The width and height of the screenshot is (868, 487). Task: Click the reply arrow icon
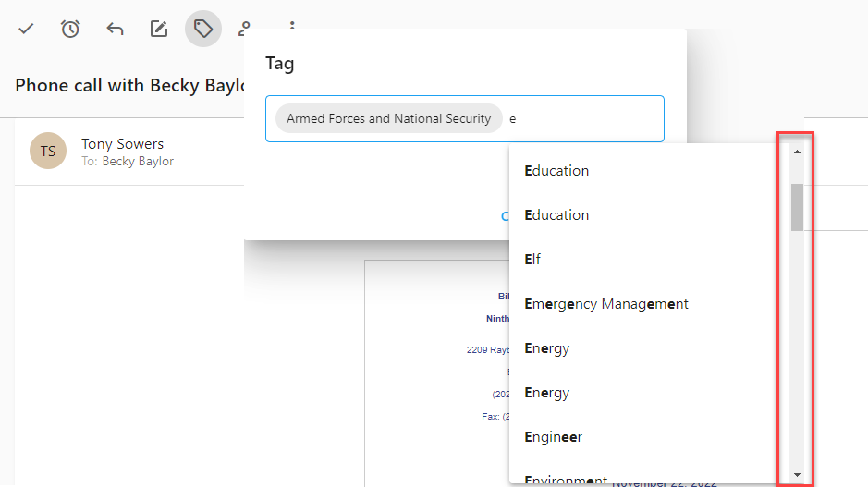coord(115,29)
